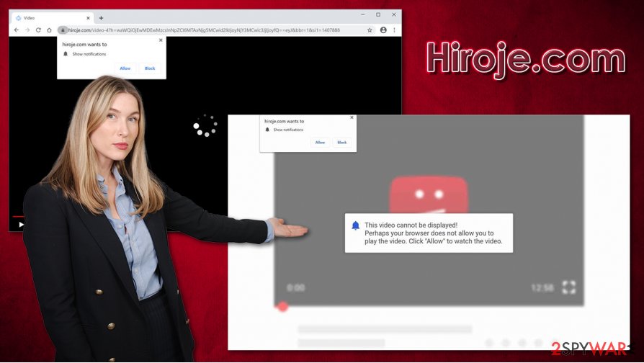Click the red progress knob on video

[x=282, y=306]
